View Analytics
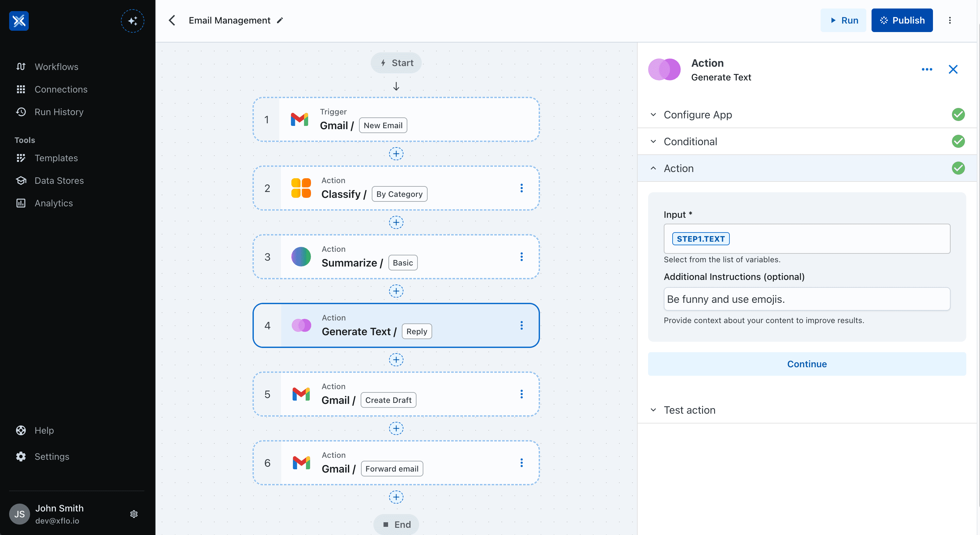980x535 pixels. (x=54, y=203)
